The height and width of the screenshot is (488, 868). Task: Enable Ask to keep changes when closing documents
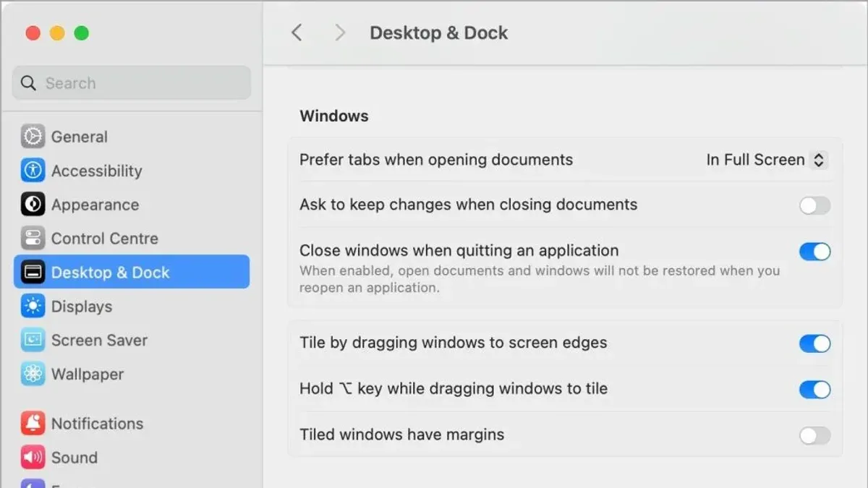[x=814, y=205]
